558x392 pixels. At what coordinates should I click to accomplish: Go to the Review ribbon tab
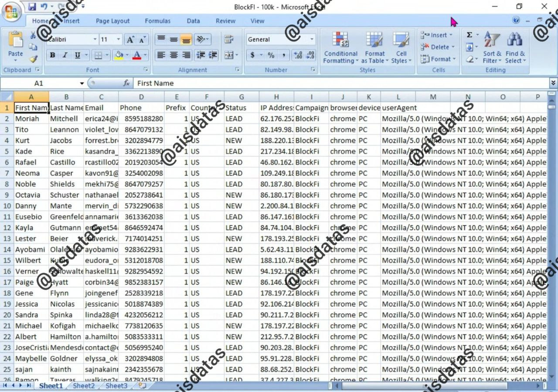(x=225, y=21)
